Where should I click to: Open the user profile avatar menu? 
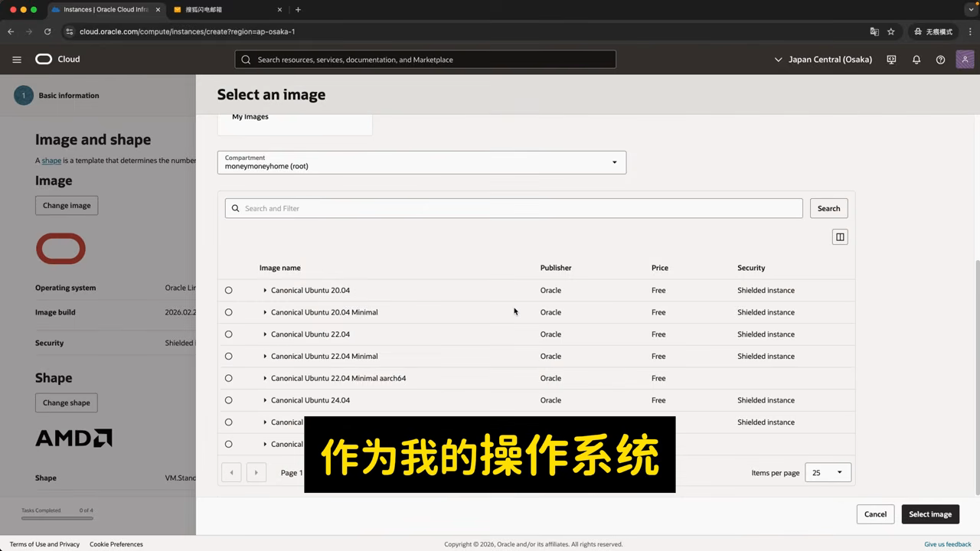click(x=965, y=60)
